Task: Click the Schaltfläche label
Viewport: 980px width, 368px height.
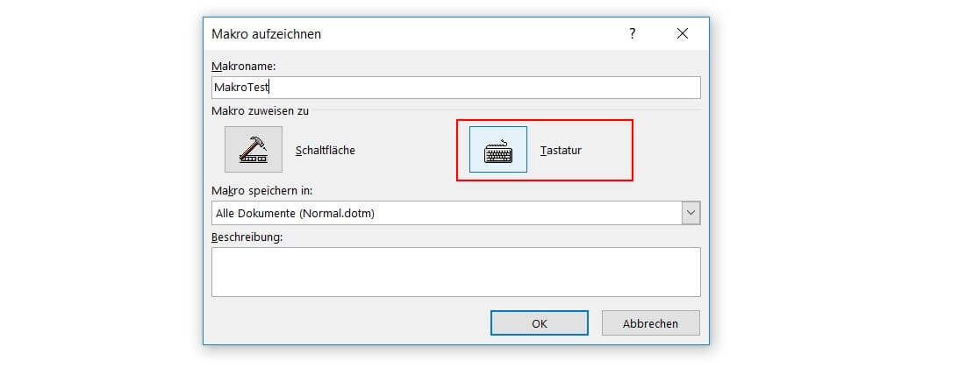Action: point(325,151)
